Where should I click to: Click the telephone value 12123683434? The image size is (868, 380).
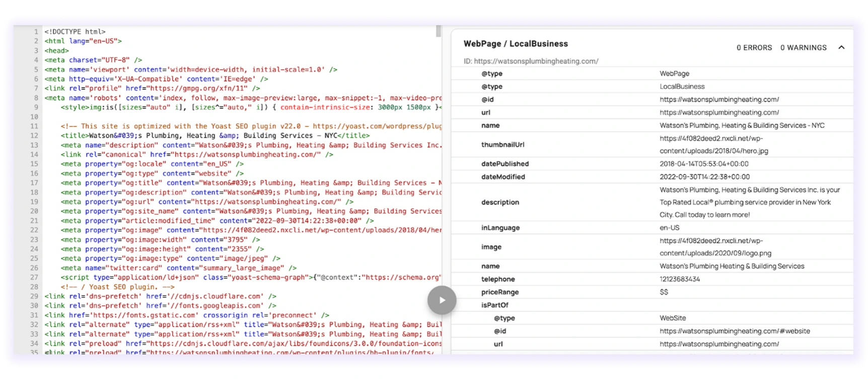(680, 279)
